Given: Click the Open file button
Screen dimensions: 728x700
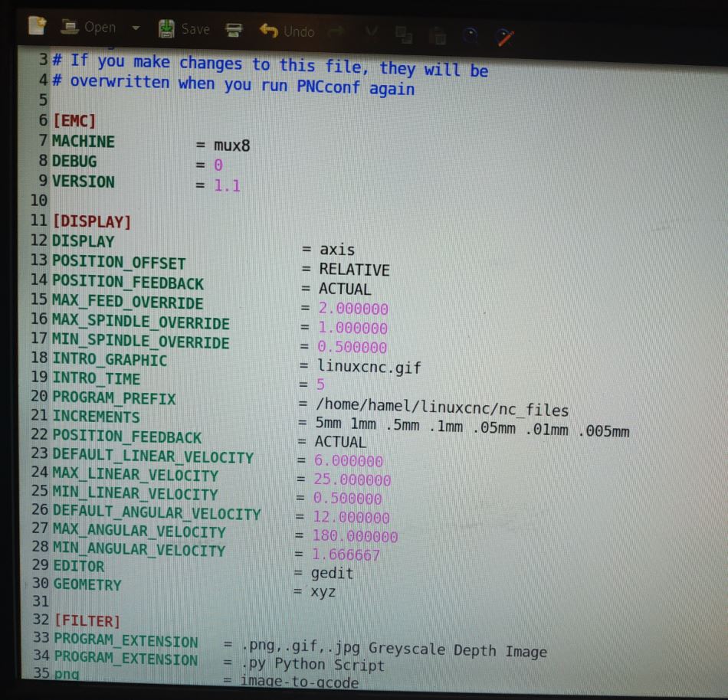Looking at the screenshot, I should [x=88, y=28].
